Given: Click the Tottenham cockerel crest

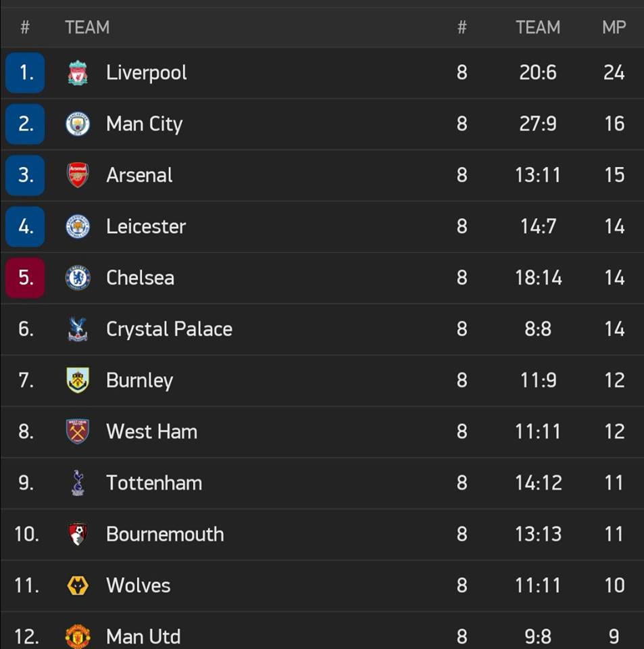Looking at the screenshot, I should tap(78, 483).
